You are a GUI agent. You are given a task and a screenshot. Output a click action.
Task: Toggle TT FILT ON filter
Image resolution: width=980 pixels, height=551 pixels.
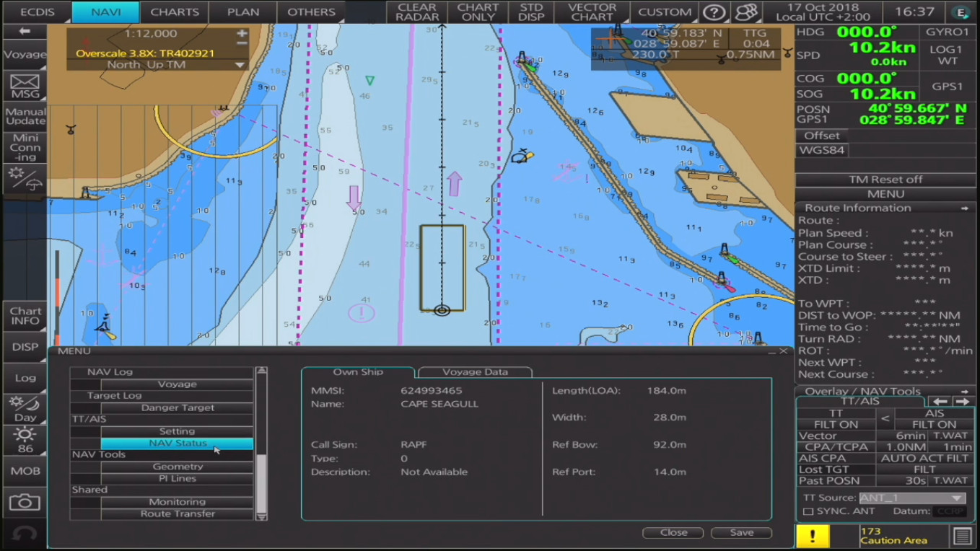coord(836,425)
